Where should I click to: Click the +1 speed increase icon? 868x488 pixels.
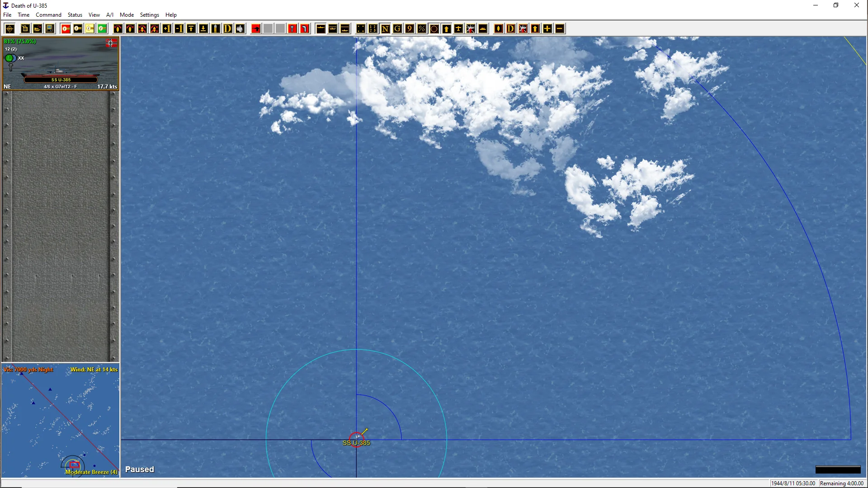(167, 29)
